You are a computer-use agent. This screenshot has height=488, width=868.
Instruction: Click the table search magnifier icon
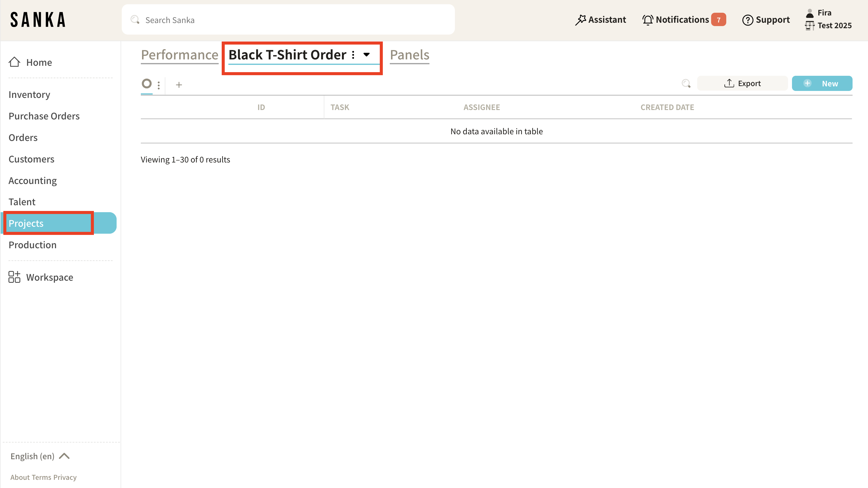pos(686,83)
